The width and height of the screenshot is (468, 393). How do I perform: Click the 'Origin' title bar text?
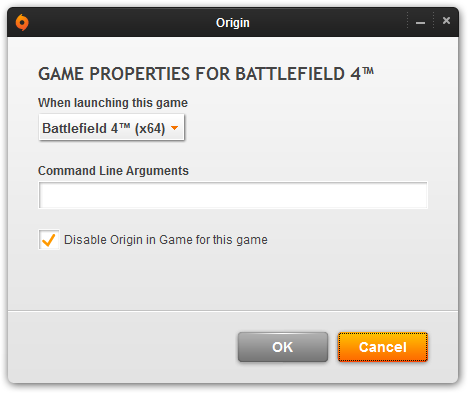[x=233, y=23]
